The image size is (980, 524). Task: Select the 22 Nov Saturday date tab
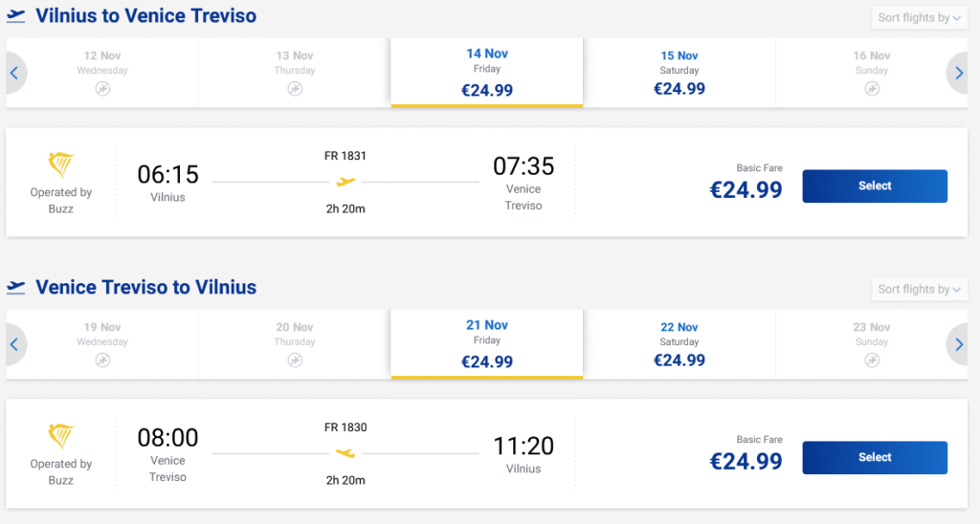click(x=679, y=344)
